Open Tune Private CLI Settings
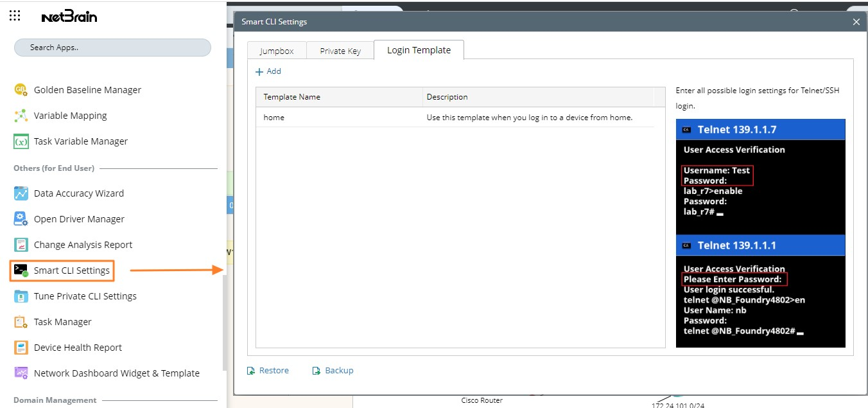868x408 pixels. (85, 296)
